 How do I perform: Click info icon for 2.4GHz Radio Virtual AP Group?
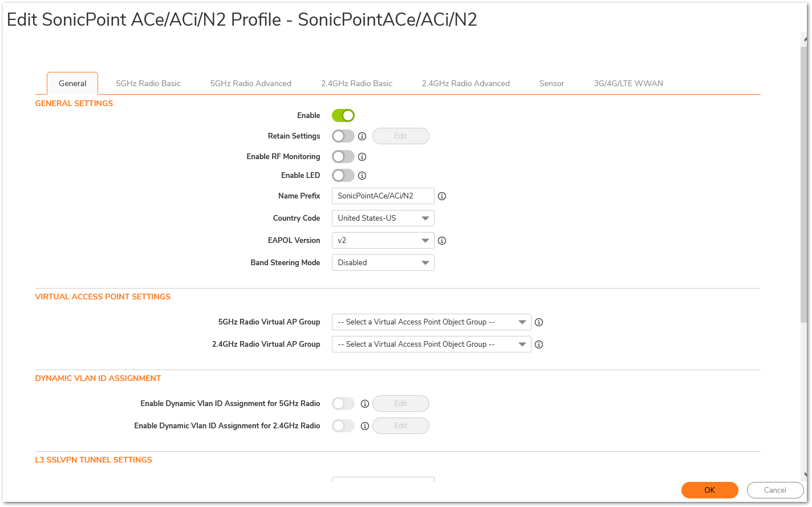click(x=538, y=344)
